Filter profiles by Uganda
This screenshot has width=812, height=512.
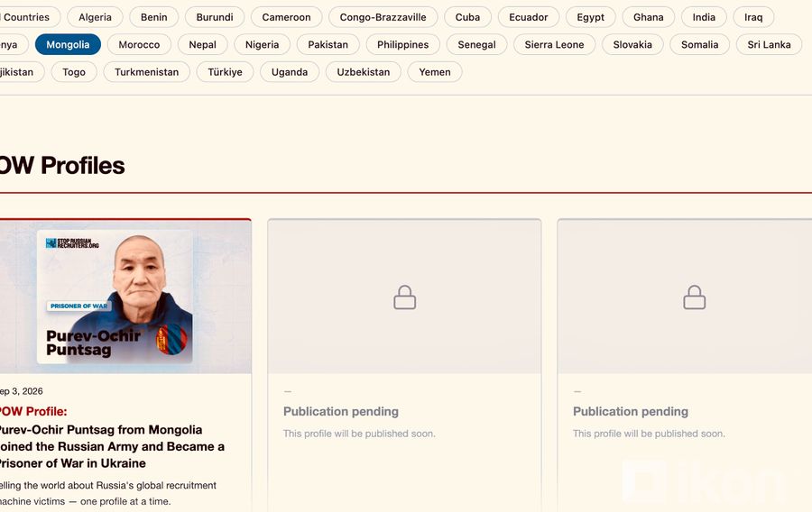(x=290, y=72)
